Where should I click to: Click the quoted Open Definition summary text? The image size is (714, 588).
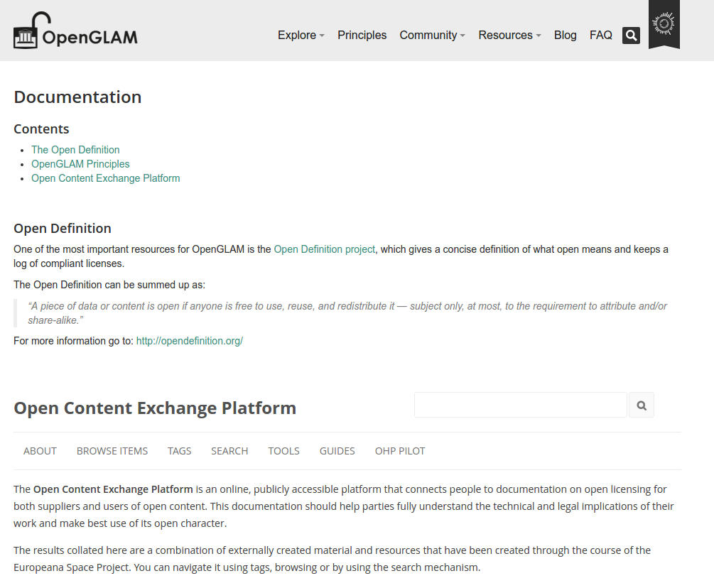[347, 313]
